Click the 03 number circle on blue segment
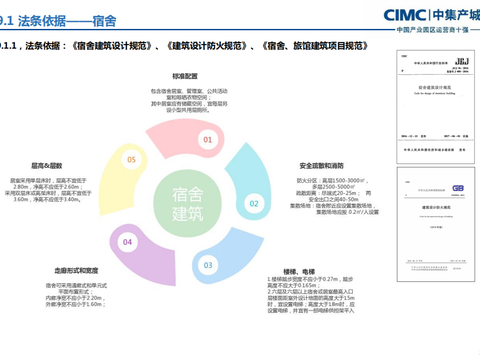Viewport: 480px width, 360px height. 208,265
